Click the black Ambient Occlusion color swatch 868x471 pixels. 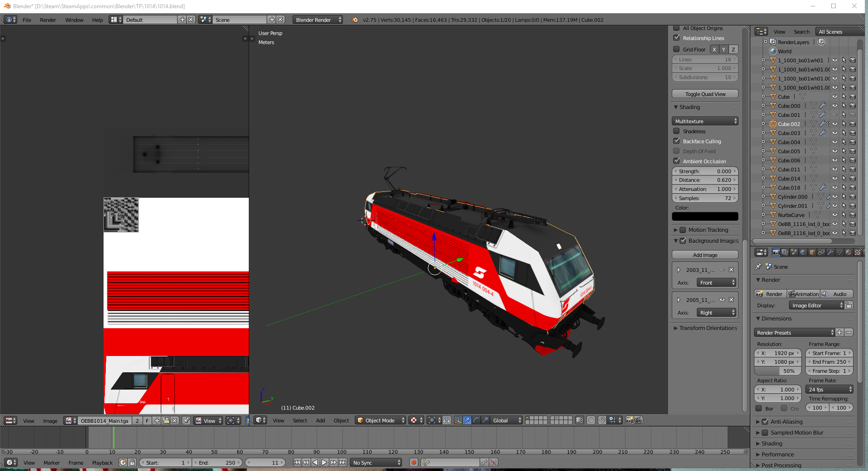tap(705, 217)
